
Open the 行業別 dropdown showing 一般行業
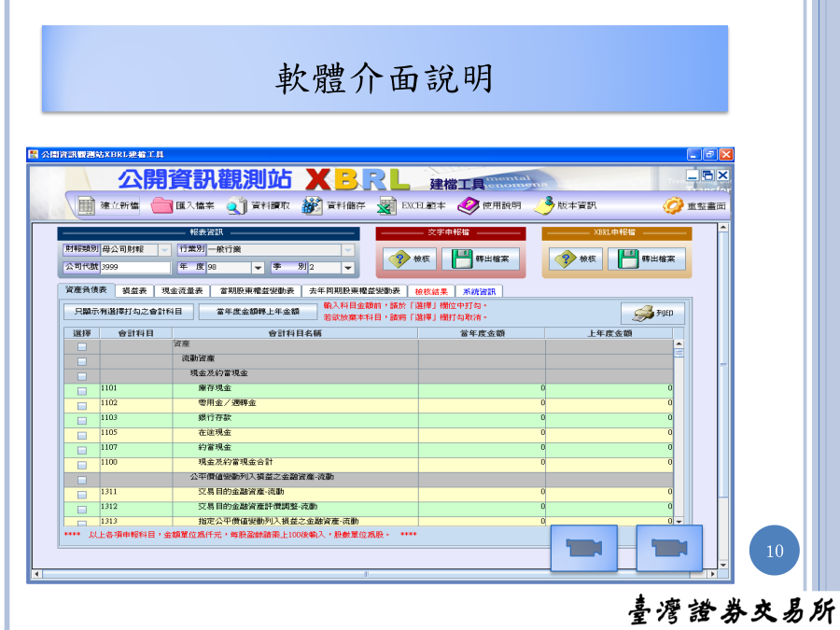coord(348,250)
